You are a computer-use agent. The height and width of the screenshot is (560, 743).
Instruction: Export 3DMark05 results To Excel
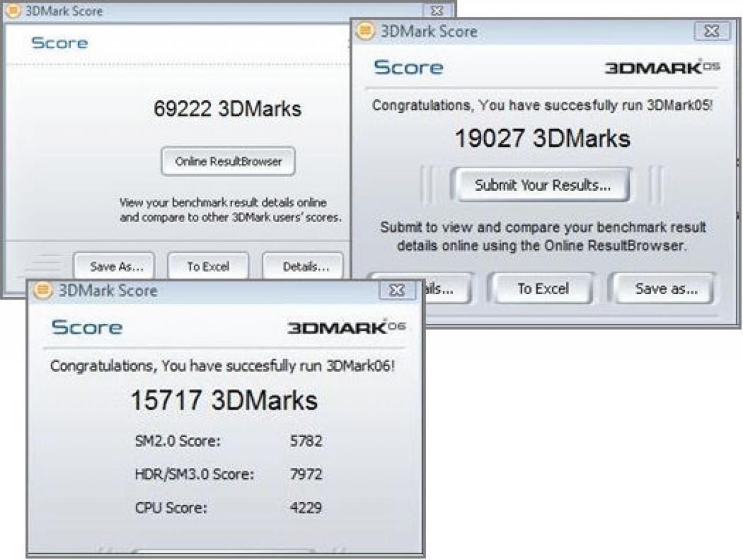click(543, 288)
